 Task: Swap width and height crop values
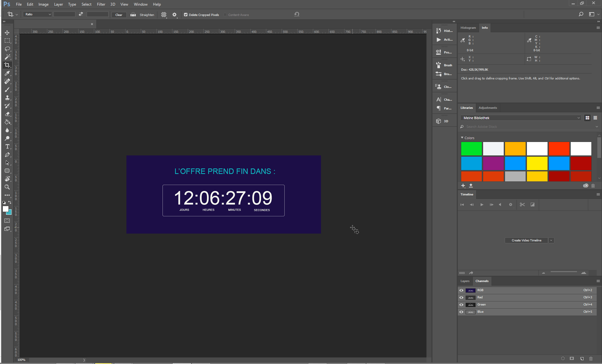coord(81,14)
